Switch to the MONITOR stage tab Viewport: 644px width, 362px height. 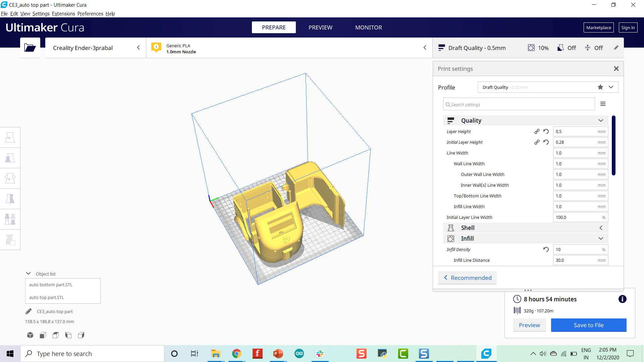pos(369,27)
